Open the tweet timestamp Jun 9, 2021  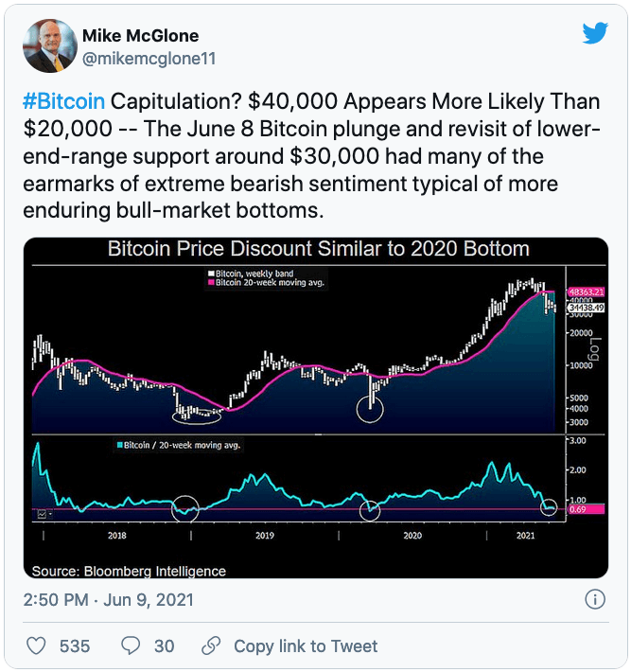[149, 599]
